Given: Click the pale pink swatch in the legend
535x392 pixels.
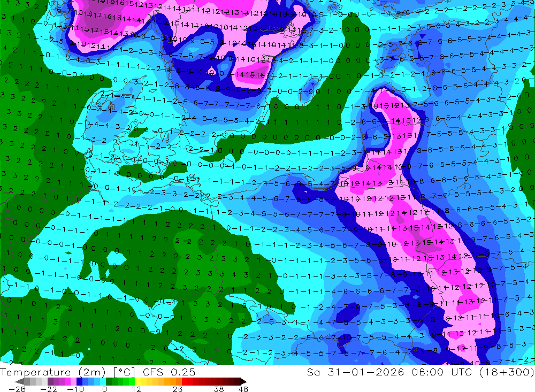Looking at the screenshot, I should (73, 381).
